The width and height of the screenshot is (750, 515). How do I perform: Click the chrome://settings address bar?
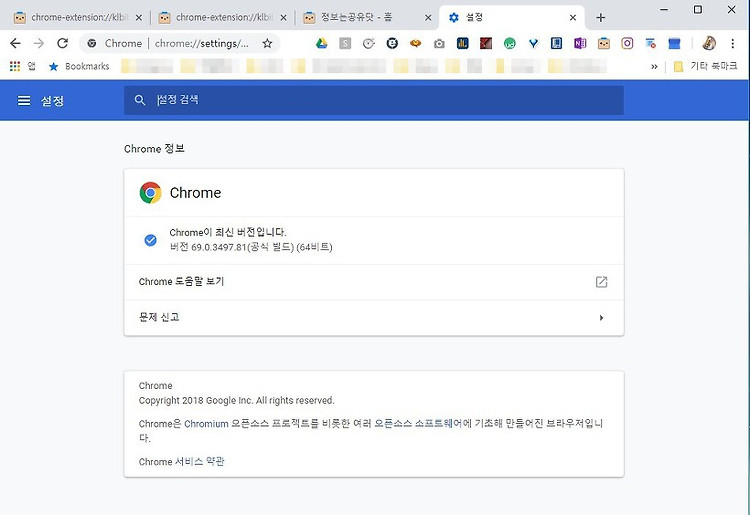tap(201, 44)
